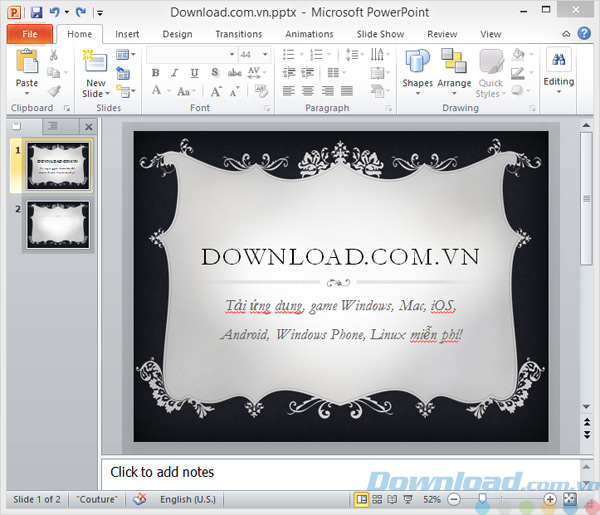Open the font size dropdown
This screenshot has height=515, width=600.
point(265,55)
